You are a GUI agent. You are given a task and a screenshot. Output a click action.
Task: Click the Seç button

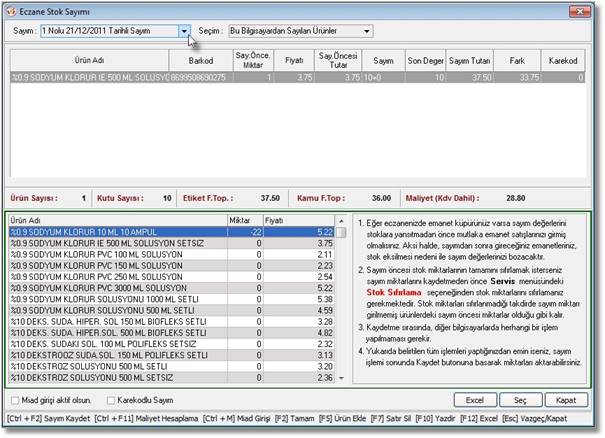coord(521,399)
